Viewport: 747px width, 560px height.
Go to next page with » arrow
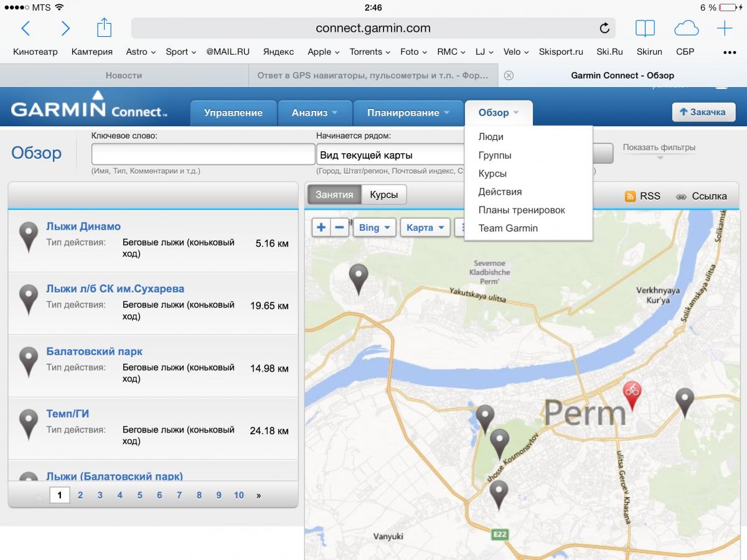tap(258, 495)
